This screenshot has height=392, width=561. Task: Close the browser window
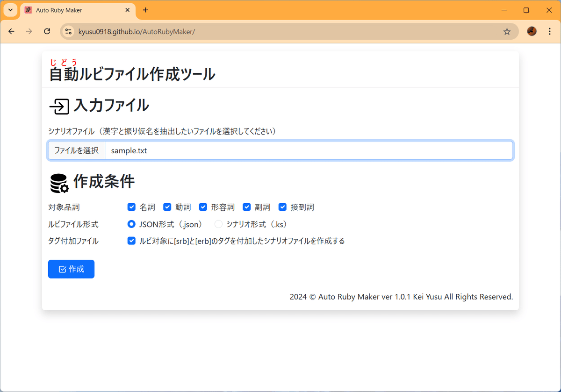pyautogui.click(x=549, y=10)
